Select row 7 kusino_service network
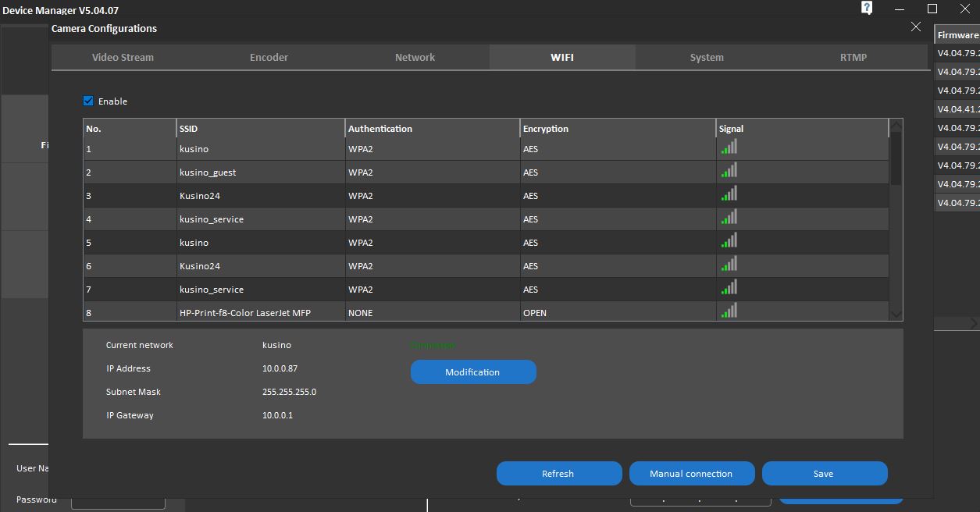Screen dimensions: 980x512 [486, 290]
